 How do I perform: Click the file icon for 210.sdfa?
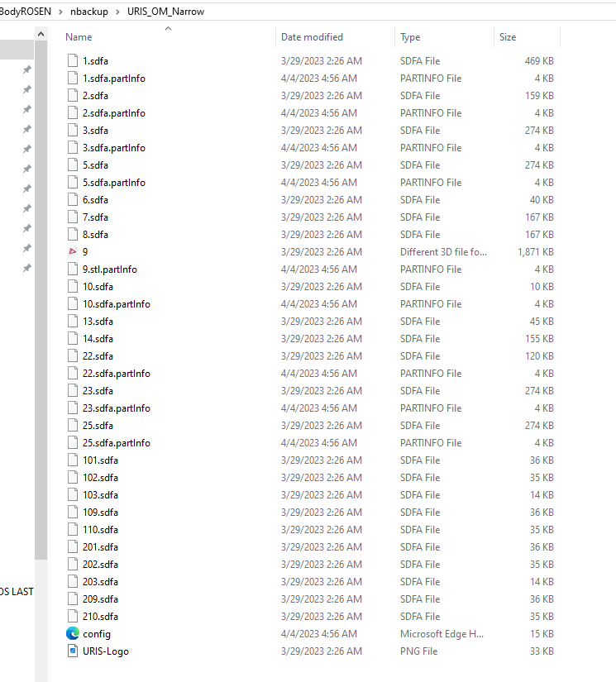tap(73, 617)
